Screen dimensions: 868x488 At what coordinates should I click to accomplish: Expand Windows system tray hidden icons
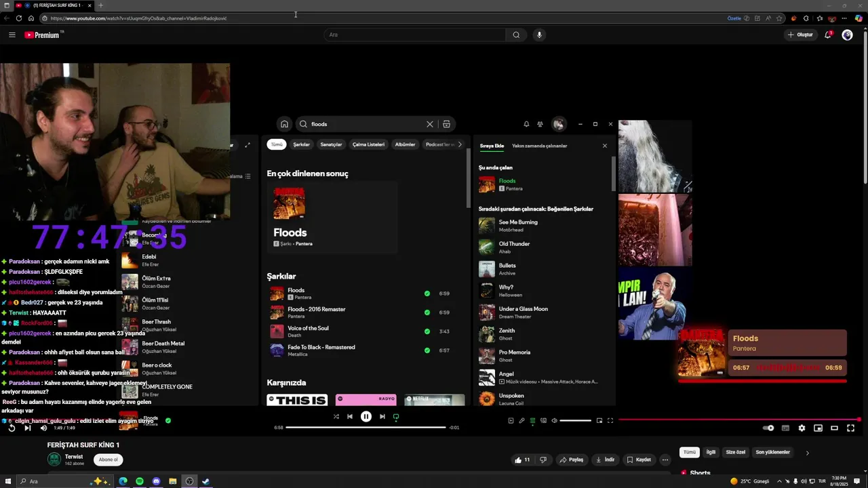coord(780,481)
